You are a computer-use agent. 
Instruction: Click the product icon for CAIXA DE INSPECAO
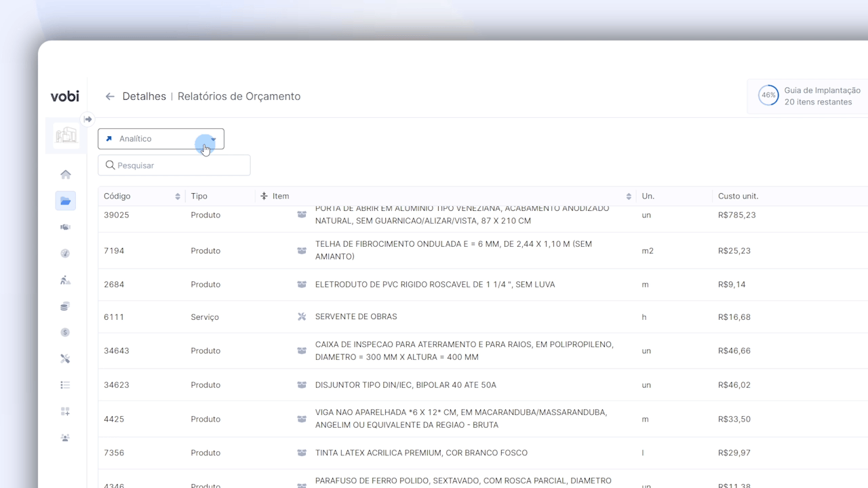pyautogui.click(x=302, y=351)
